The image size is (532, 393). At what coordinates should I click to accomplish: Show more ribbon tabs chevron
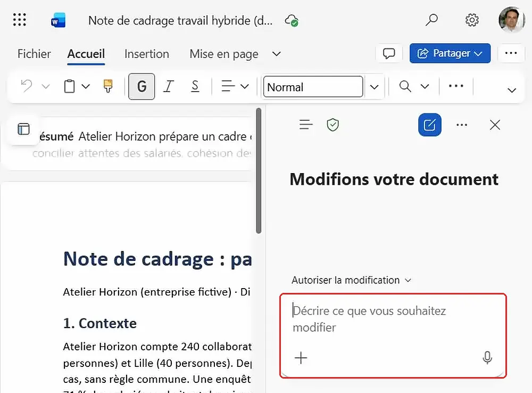point(277,54)
